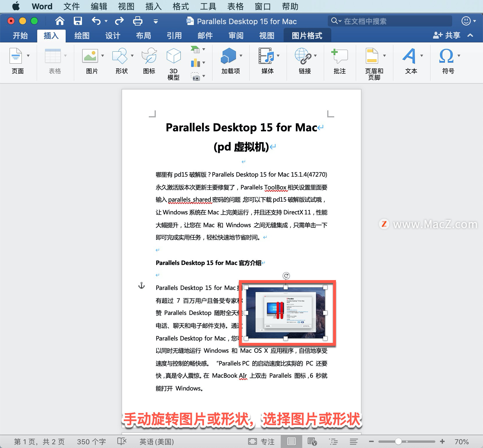Click the Home icon in title bar
Image resolution: width=483 pixels, height=448 pixels.
point(60,21)
